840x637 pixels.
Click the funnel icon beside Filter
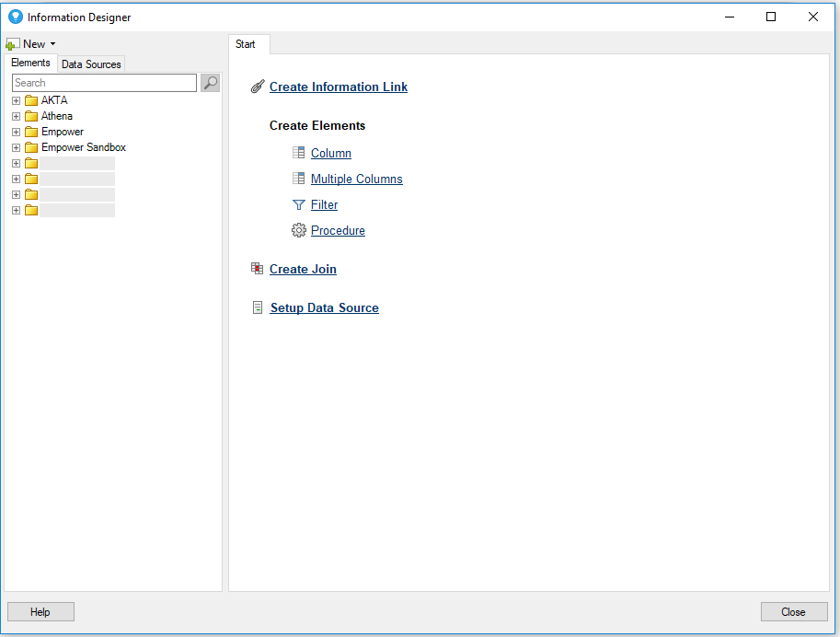[x=298, y=205]
